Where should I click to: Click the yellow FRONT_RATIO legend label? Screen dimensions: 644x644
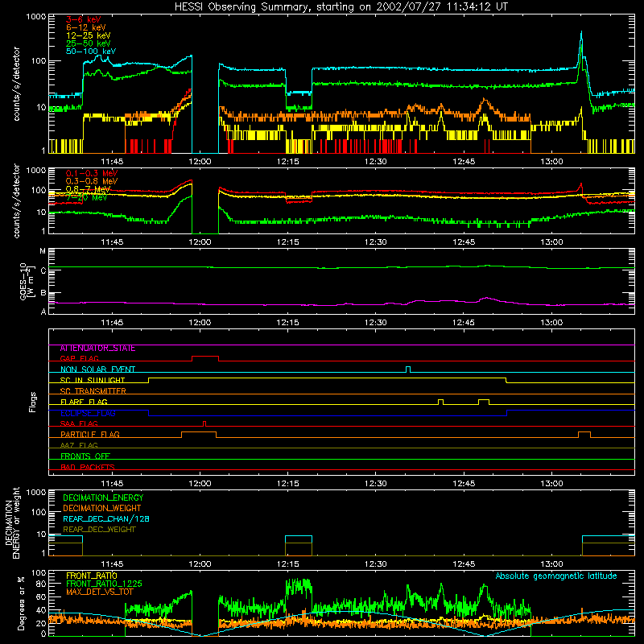[x=92, y=576]
